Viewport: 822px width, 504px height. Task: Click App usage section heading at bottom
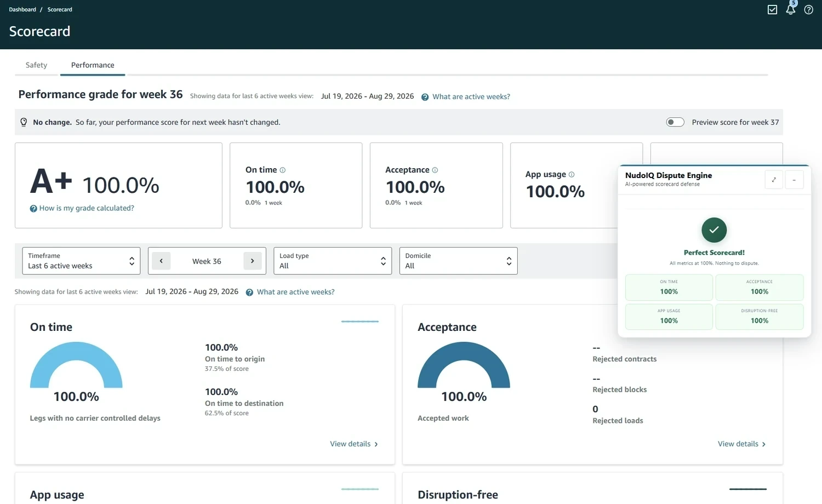(x=57, y=495)
